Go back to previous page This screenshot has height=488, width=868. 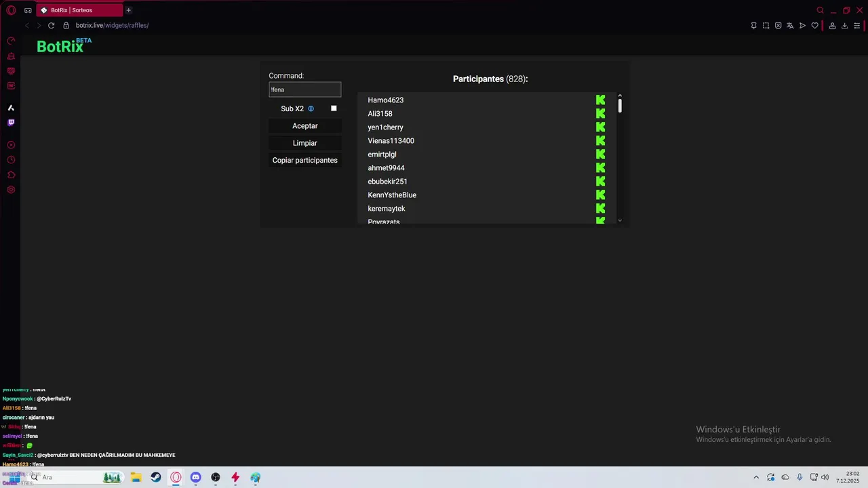[x=27, y=25]
